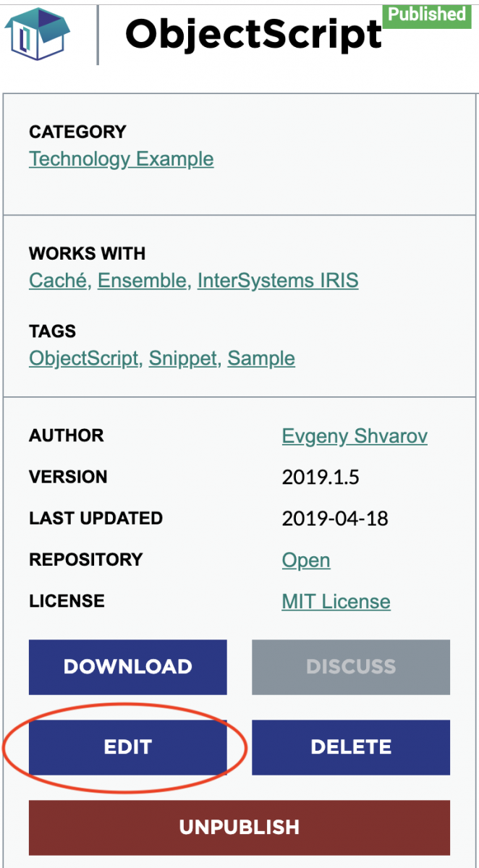
Task: Open the Technology Example category link
Action: [x=122, y=159]
